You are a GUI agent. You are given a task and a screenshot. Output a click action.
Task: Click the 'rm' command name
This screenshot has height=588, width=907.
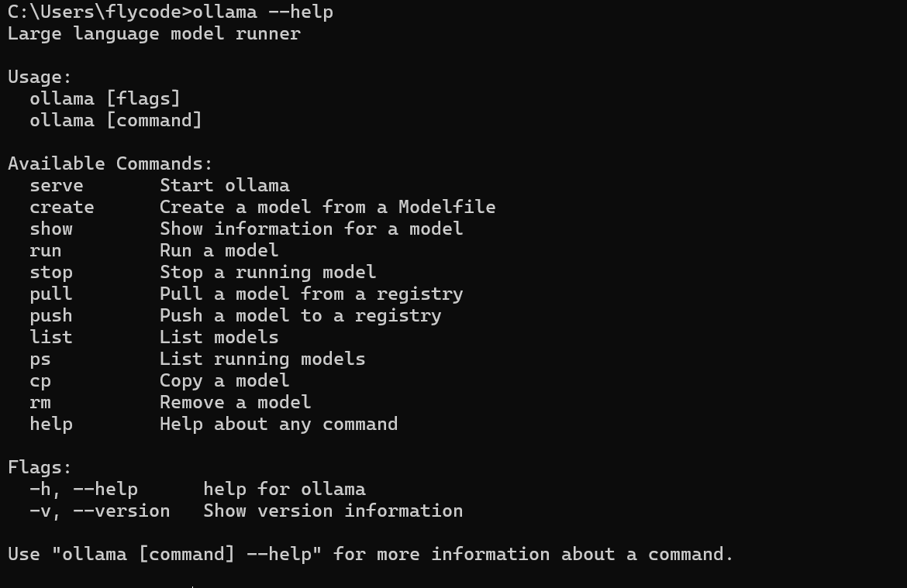pyautogui.click(x=40, y=403)
